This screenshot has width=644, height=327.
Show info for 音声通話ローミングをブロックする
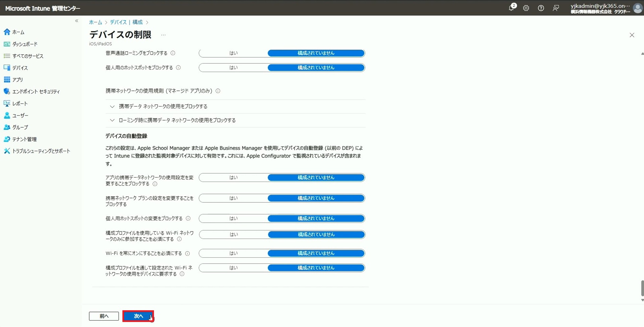point(173,53)
